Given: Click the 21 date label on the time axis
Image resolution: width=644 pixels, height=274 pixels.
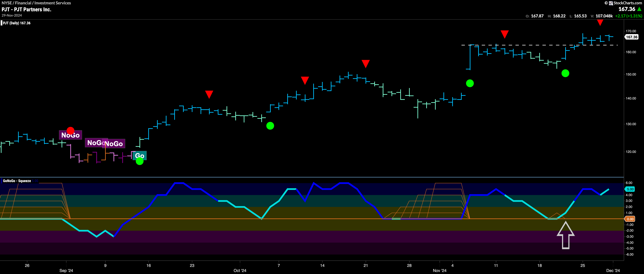Looking at the screenshot, I should [x=366, y=266].
